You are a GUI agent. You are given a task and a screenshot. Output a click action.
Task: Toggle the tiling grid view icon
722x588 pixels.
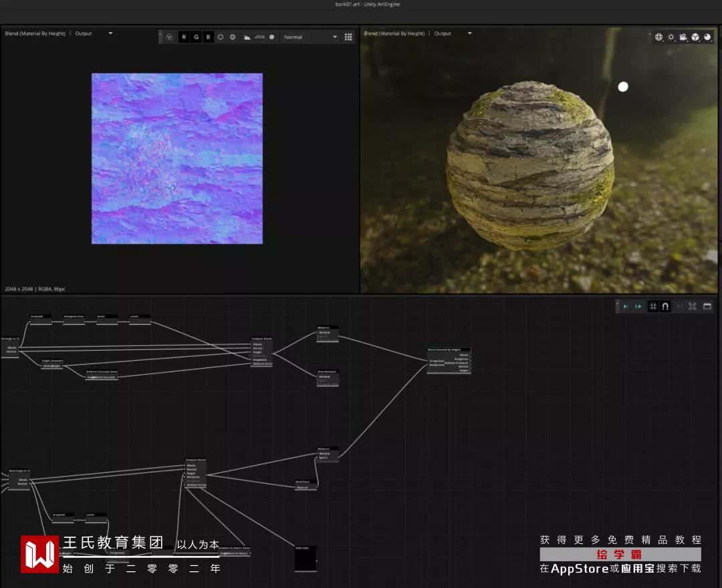348,37
